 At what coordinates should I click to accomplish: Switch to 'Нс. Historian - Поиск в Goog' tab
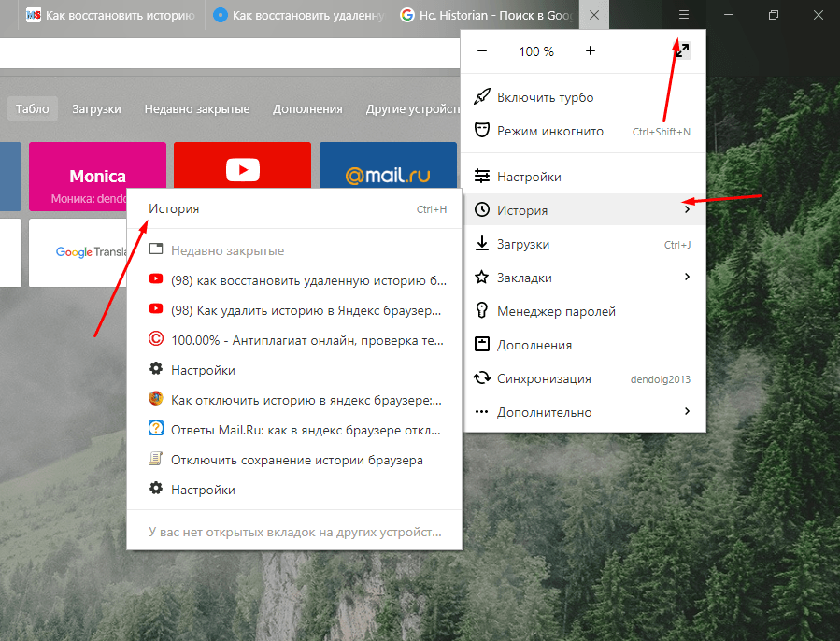487,15
